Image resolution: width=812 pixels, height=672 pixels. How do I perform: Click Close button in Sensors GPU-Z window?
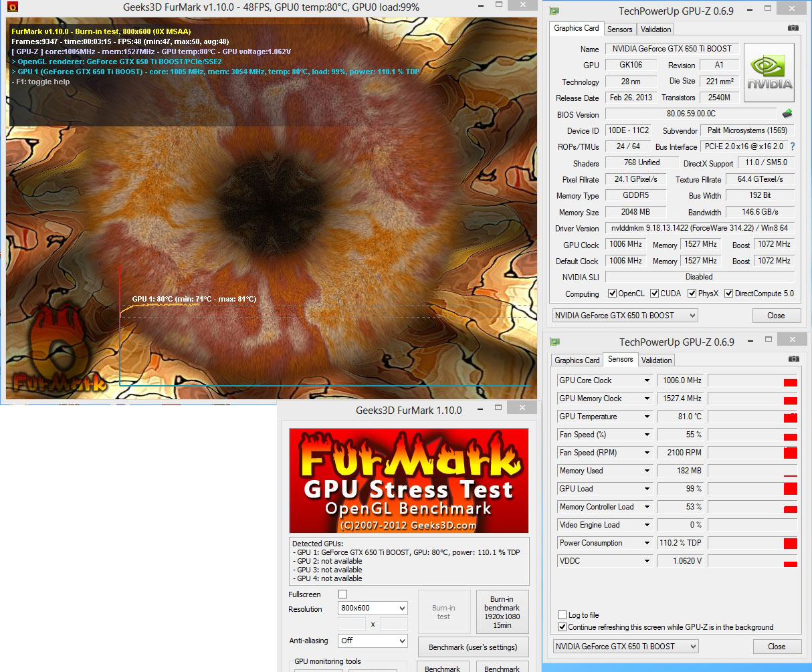point(777,647)
